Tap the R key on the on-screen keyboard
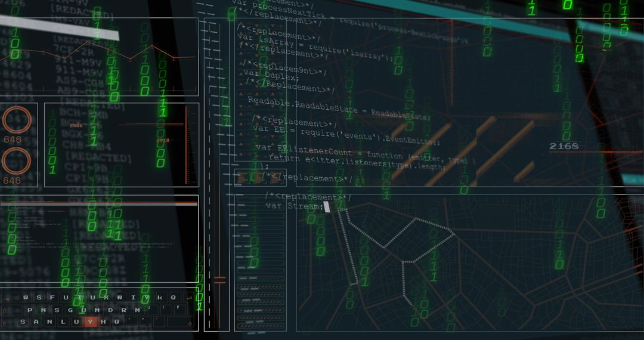 (x=124, y=310)
